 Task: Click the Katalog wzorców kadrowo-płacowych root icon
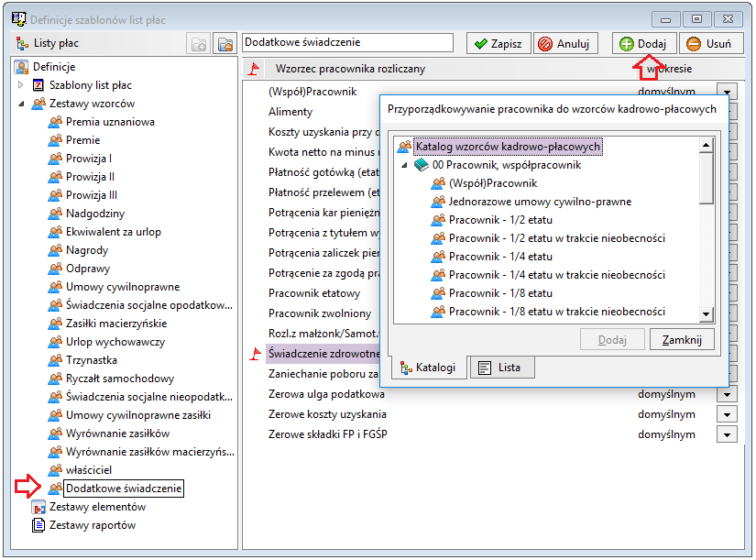tap(404, 147)
